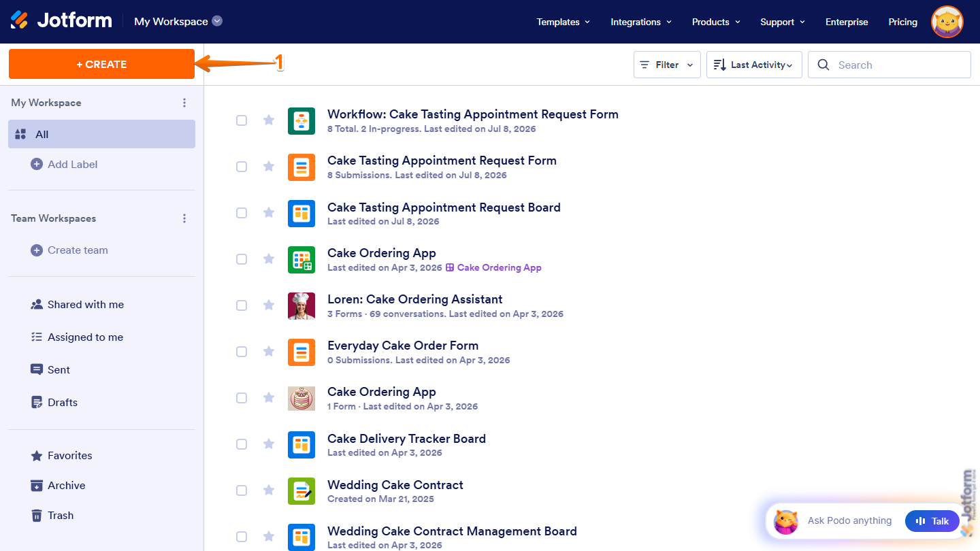Image resolution: width=980 pixels, height=551 pixels.
Task: Open the Templates dropdown menu
Action: point(563,22)
